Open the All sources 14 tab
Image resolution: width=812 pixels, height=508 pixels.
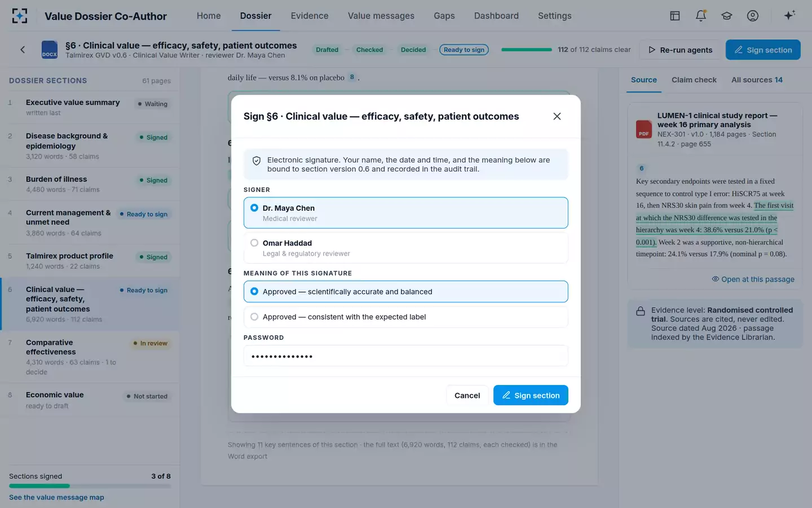(757, 80)
